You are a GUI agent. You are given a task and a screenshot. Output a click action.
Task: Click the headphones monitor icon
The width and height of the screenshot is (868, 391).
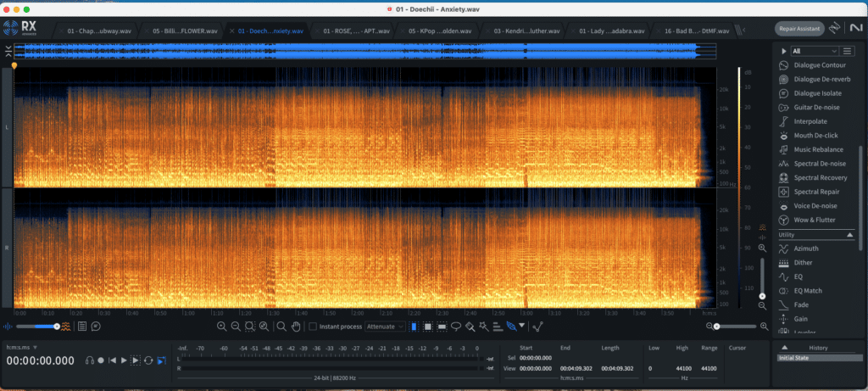90,360
